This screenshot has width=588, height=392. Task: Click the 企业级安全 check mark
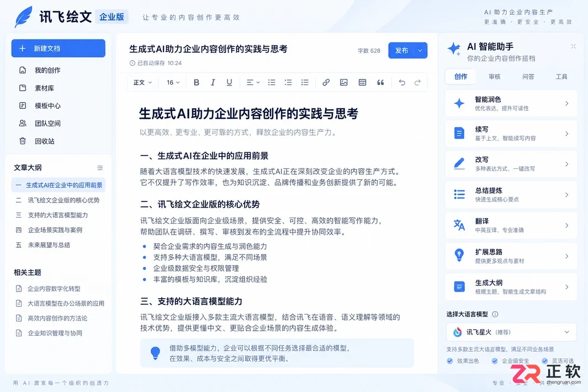(x=495, y=361)
